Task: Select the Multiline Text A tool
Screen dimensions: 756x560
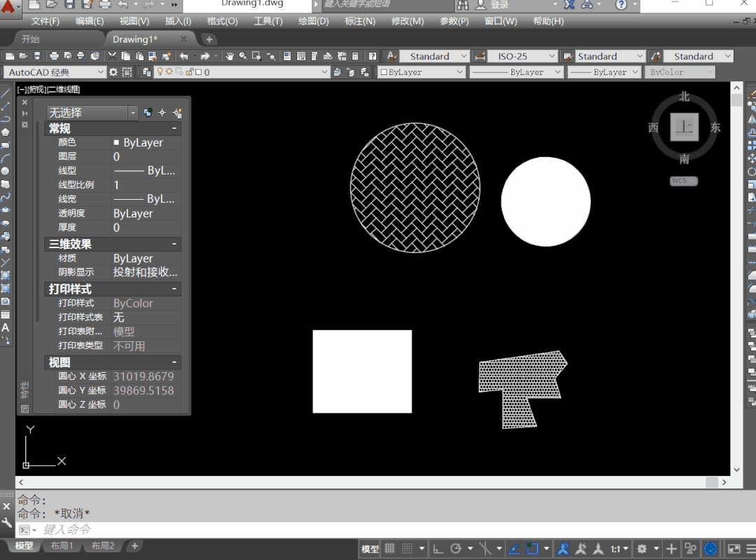Action: 6,327
